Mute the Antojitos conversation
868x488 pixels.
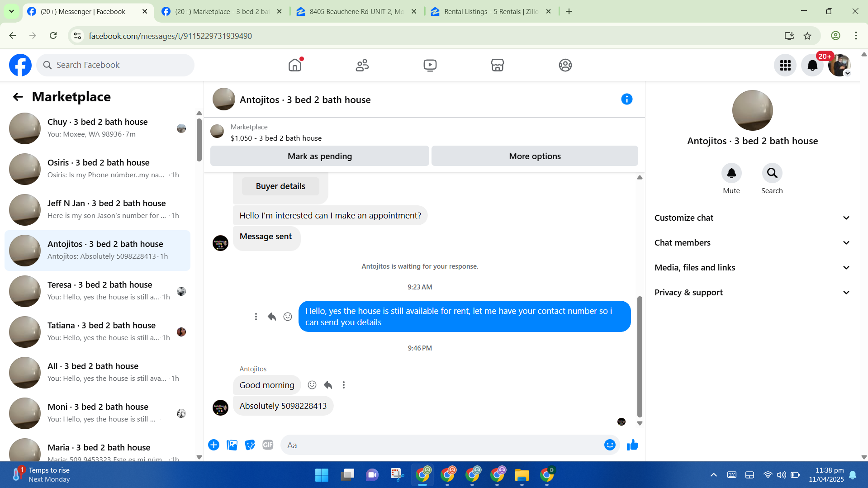[731, 173]
